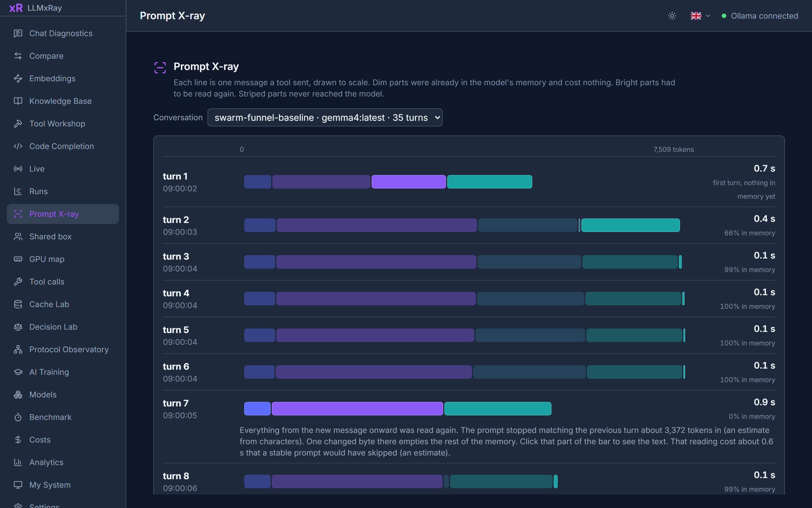Screen dimensions: 812x508
Task: Click the turn 5 dim teal segment
Action: 634,335
